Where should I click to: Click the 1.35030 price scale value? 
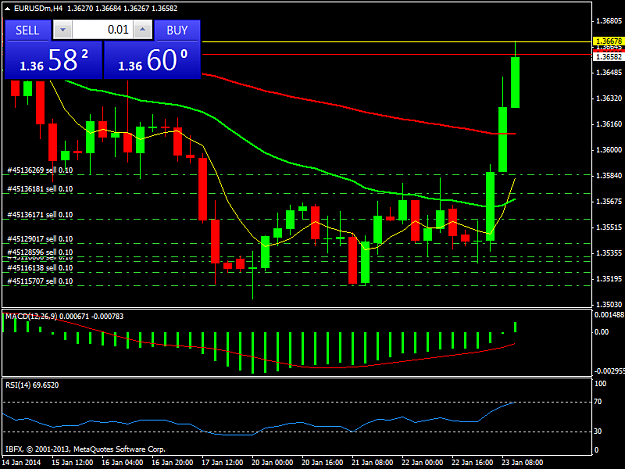[609, 304]
